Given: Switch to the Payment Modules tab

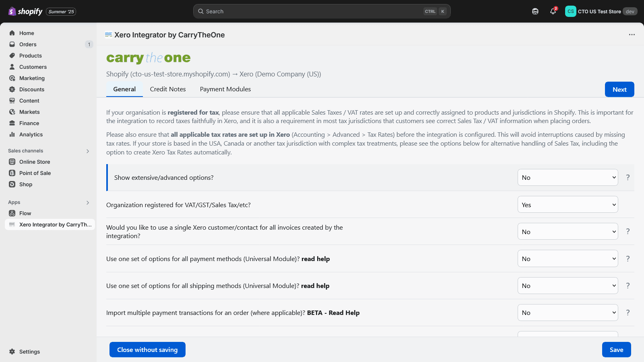Looking at the screenshot, I should [225, 89].
